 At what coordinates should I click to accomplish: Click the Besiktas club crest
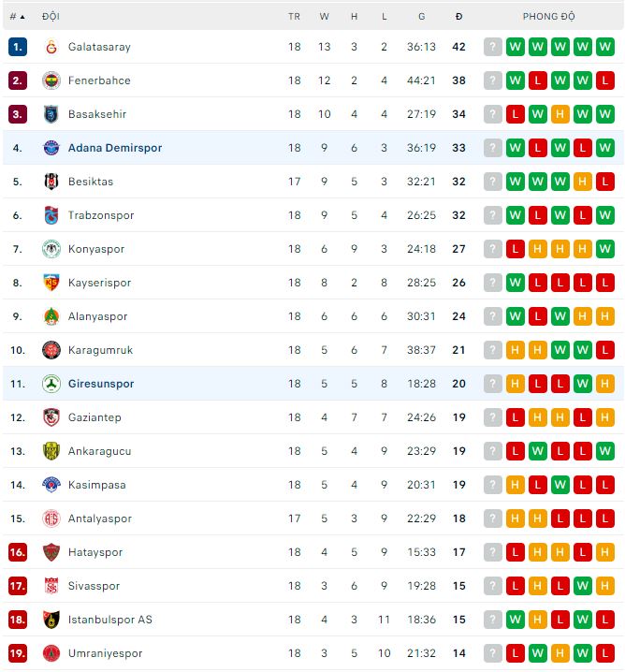click(x=51, y=182)
